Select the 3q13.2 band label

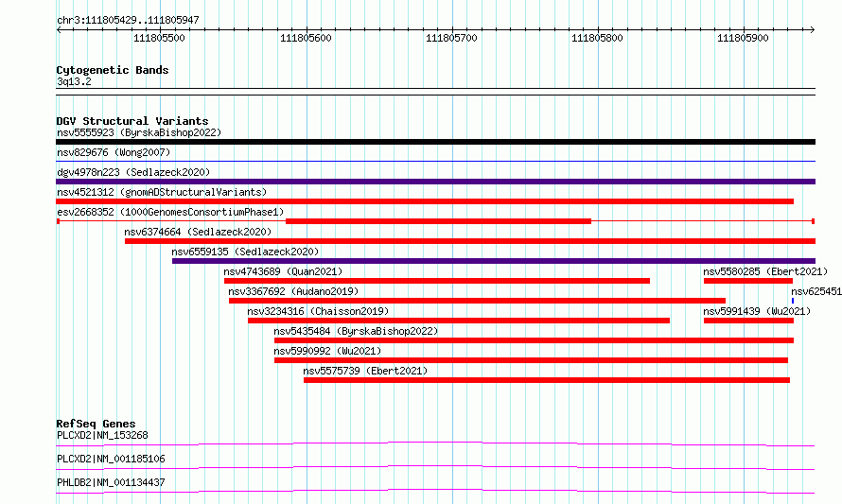tap(74, 81)
